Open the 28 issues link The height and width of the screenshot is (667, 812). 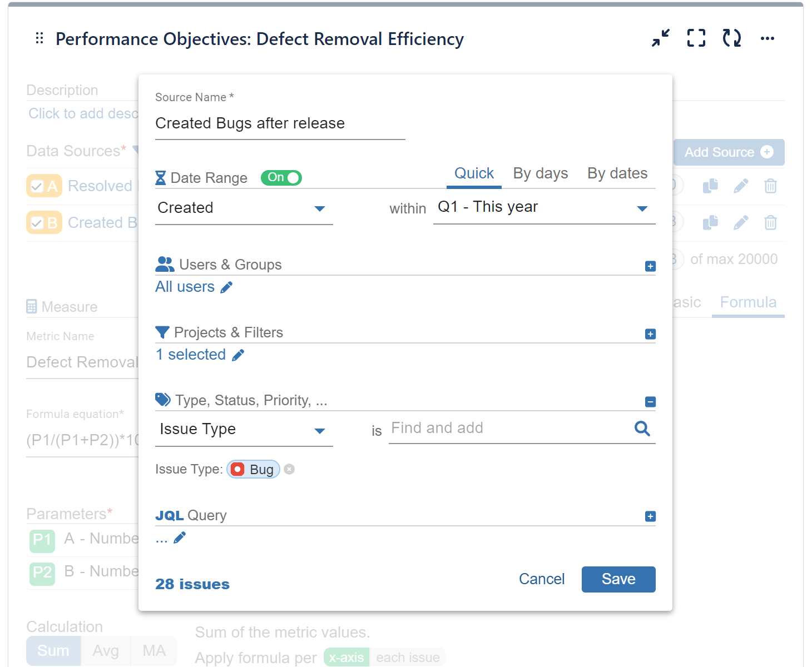pyautogui.click(x=192, y=584)
